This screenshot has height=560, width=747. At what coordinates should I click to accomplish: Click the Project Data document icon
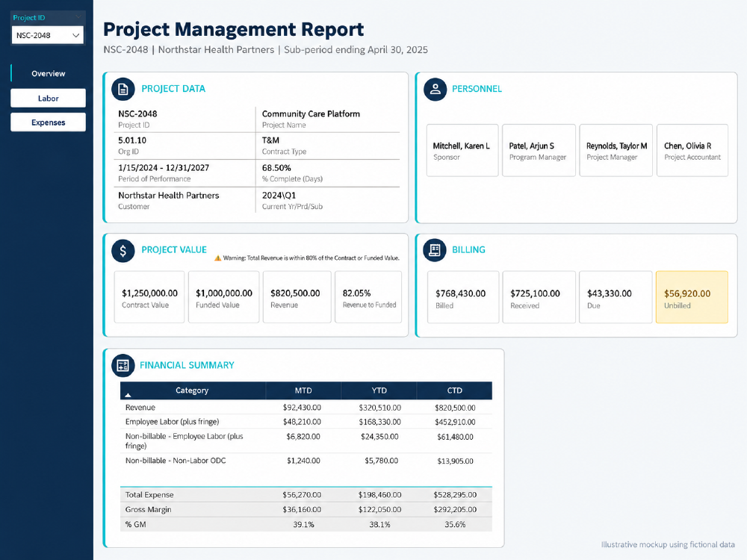[123, 89]
